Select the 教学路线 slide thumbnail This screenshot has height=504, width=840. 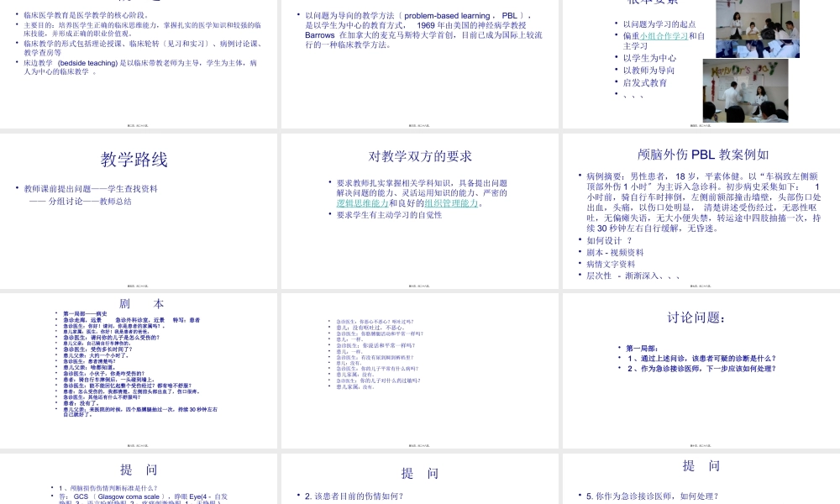point(139,210)
